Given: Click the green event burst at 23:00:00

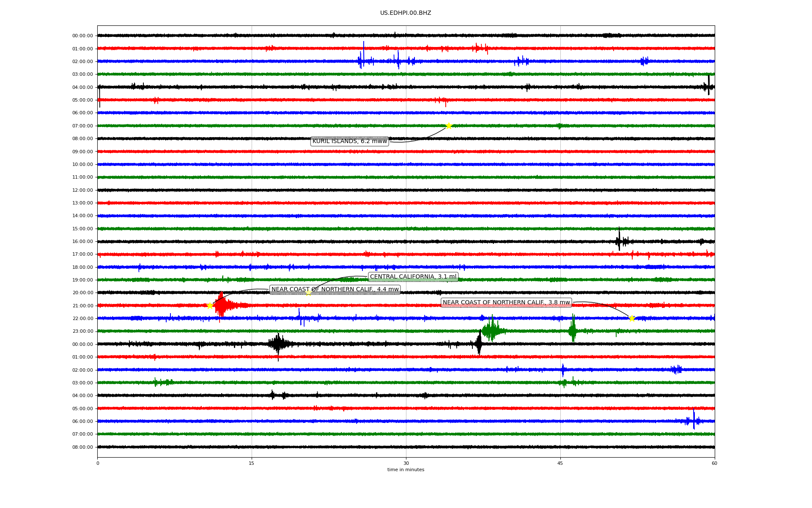Looking at the screenshot, I should 491,330.
